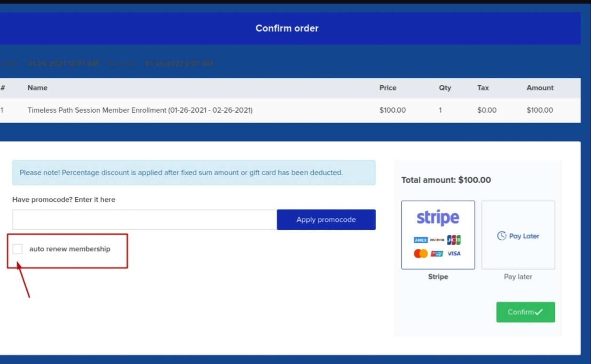The height and width of the screenshot is (364, 591).
Task: Click the percentage discount notice banner
Action: tap(194, 173)
